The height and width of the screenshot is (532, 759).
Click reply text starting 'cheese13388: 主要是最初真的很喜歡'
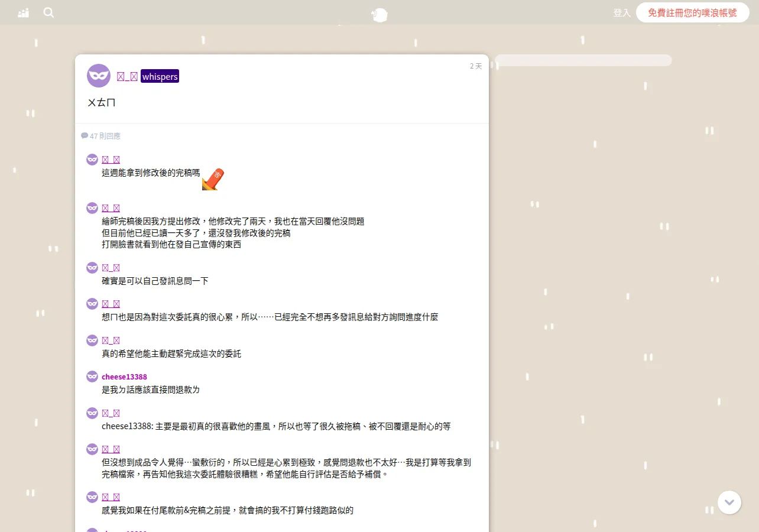click(276, 426)
